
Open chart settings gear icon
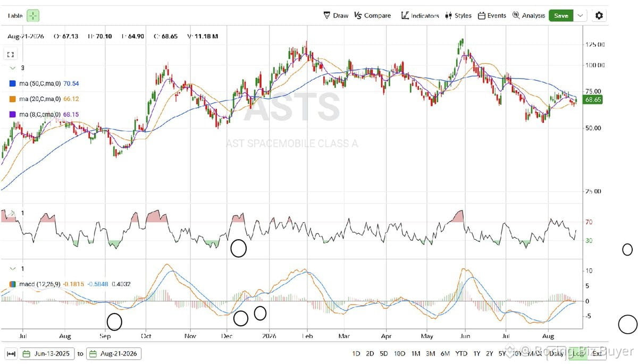599,15
